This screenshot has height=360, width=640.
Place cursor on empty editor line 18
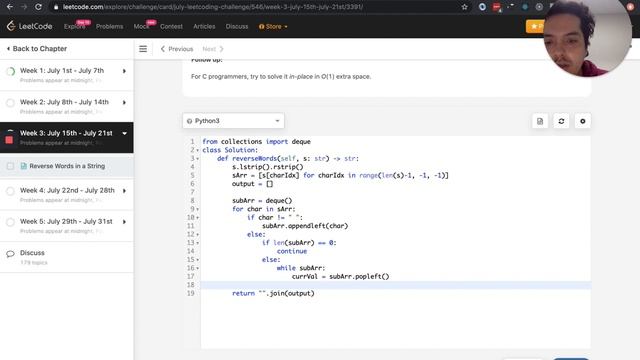pyautogui.click(x=395, y=285)
